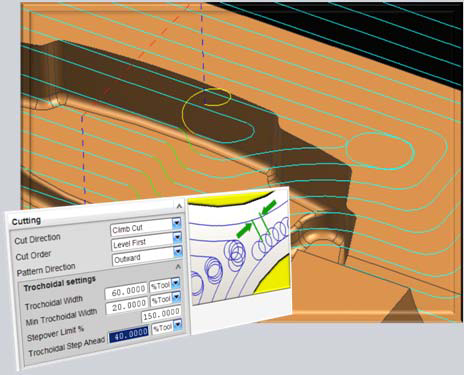Open the Pattern Direction dropdown arrow

point(178,252)
